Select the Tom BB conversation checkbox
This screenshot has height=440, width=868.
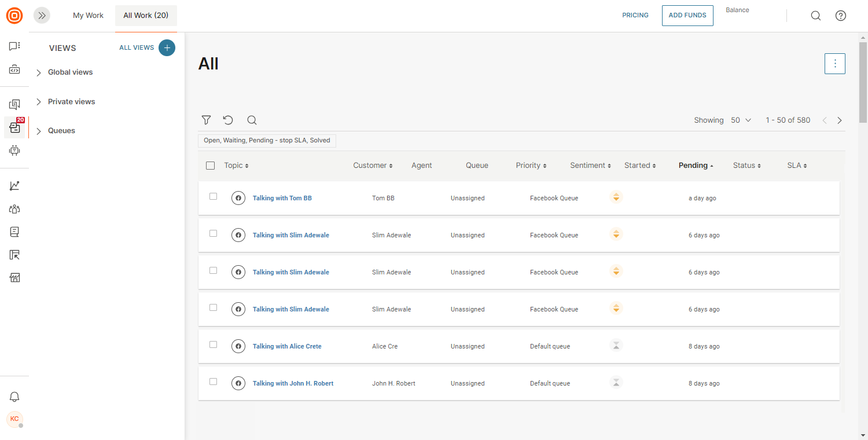point(214,196)
